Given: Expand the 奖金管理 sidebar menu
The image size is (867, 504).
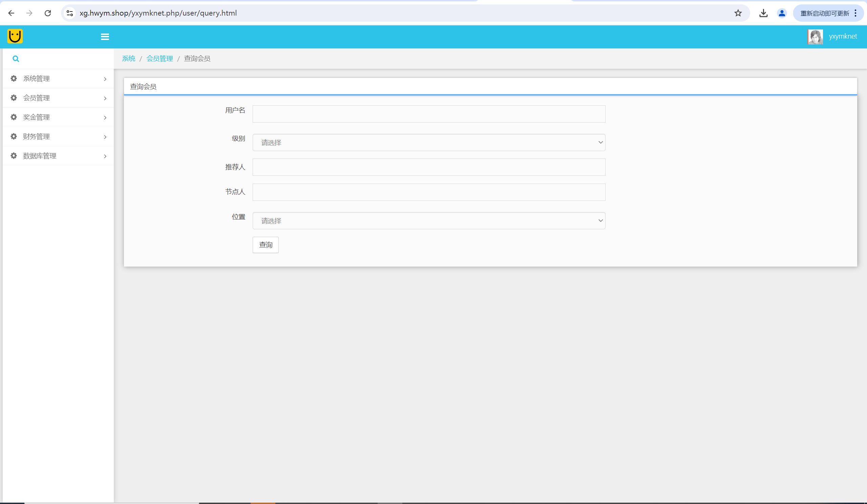Looking at the screenshot, I should tap(59, 117).
